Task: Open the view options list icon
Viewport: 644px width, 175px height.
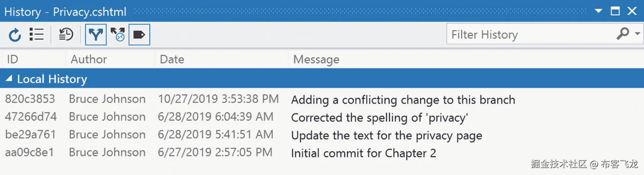Action: (36, 35)
